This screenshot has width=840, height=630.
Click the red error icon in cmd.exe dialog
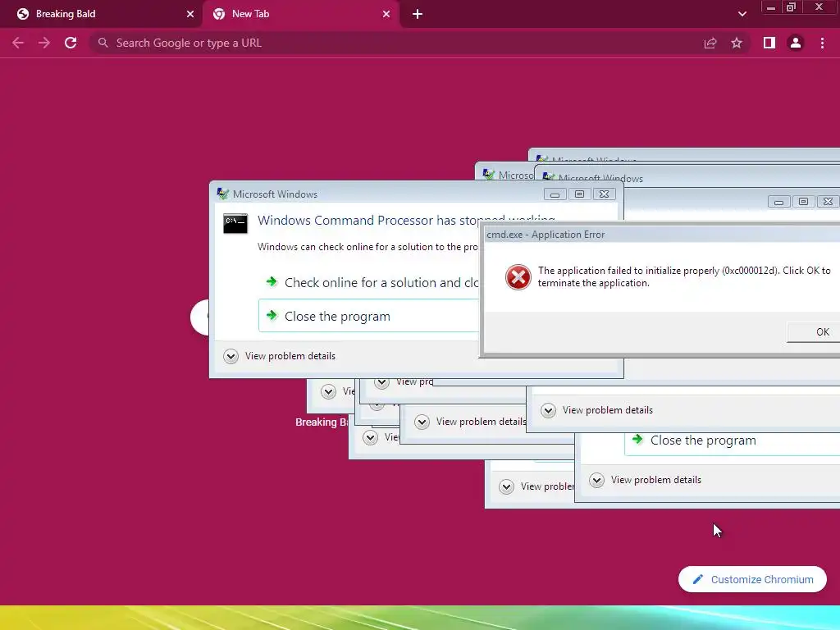(x=518, y=277)
